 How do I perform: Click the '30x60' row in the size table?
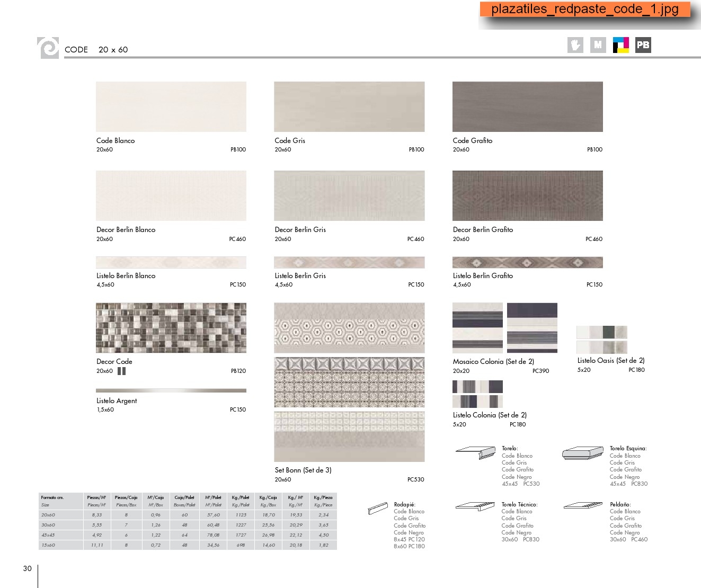click(x=188, y=525)
